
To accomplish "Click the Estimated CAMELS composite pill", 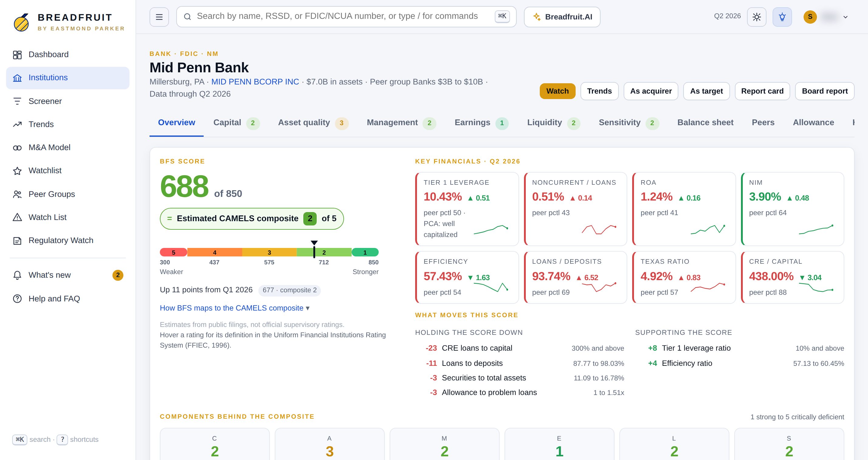I will [x=252, y=218].
